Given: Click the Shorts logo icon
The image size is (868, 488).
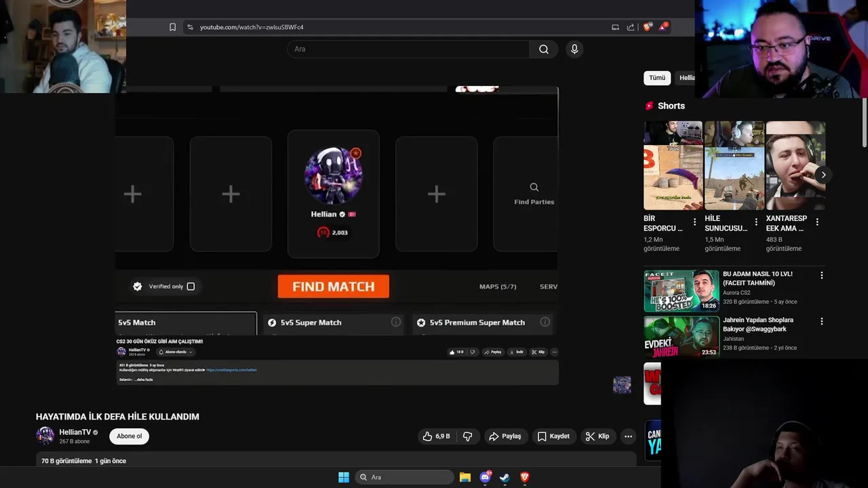Looking at the screenshot, I should point(649,106).
